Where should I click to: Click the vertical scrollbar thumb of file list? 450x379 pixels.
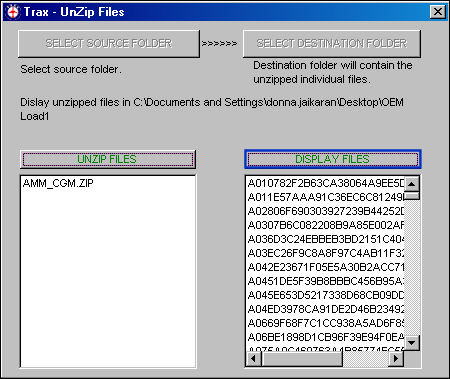412,196
